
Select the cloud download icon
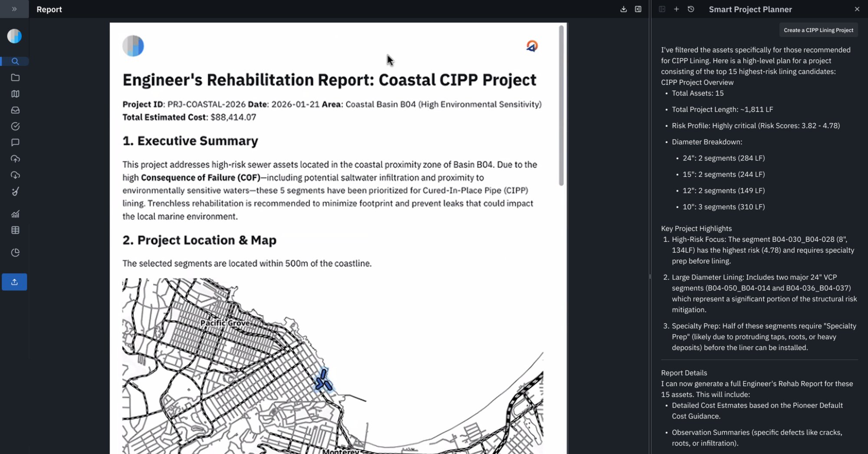point(15,175)
